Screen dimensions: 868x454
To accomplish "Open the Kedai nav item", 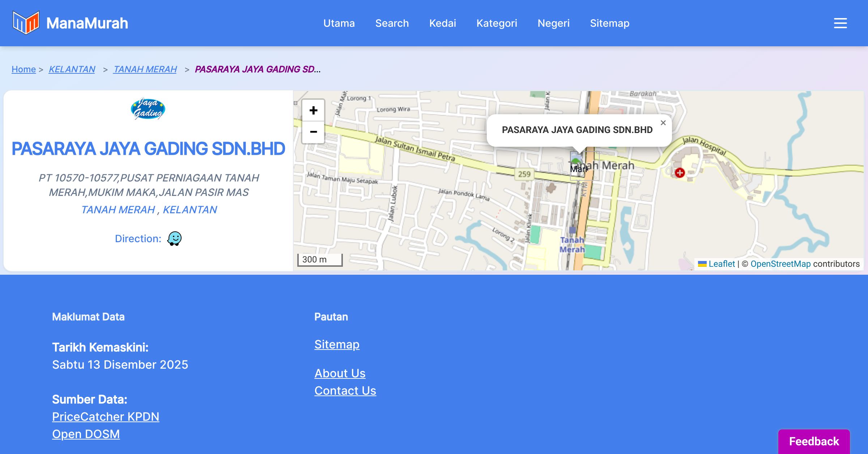I will click(442, 23).
